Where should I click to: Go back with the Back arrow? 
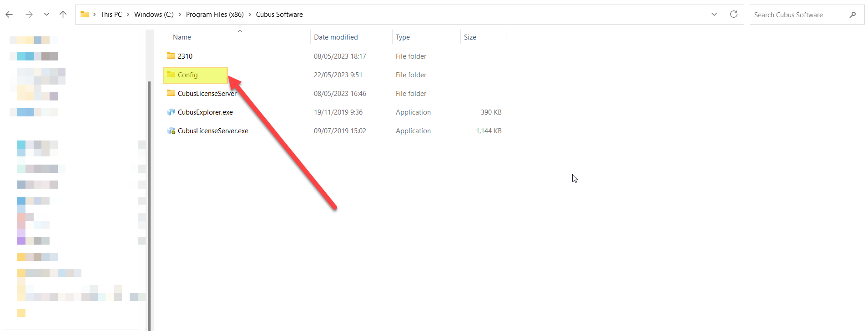click(x=9, y=15)
